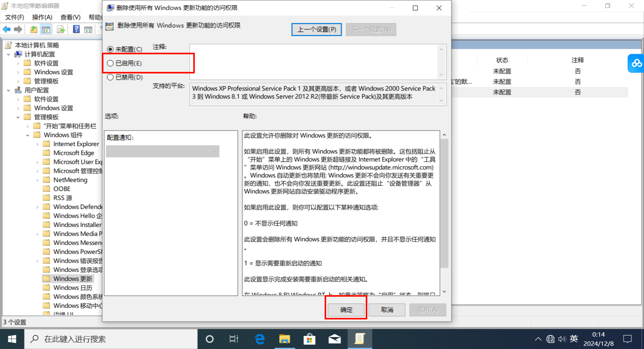Open the 文件(F) menu
Image resolution: width=644 pixels, height=349 pixels.
(14, 17)
